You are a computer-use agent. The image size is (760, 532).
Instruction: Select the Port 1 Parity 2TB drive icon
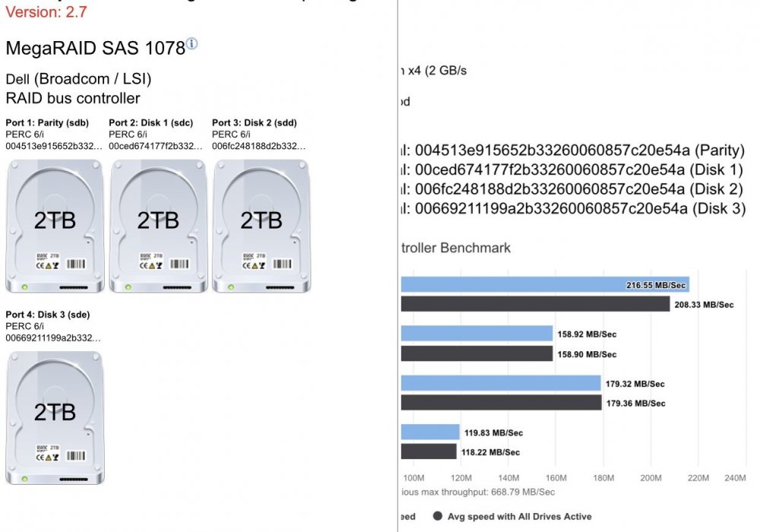55,226
